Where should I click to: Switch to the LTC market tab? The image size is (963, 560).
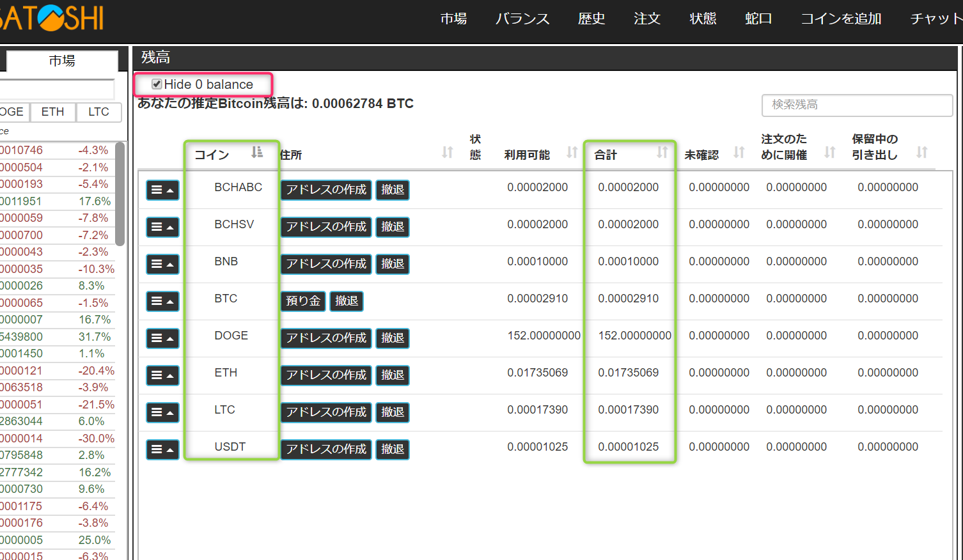(98, 112)
